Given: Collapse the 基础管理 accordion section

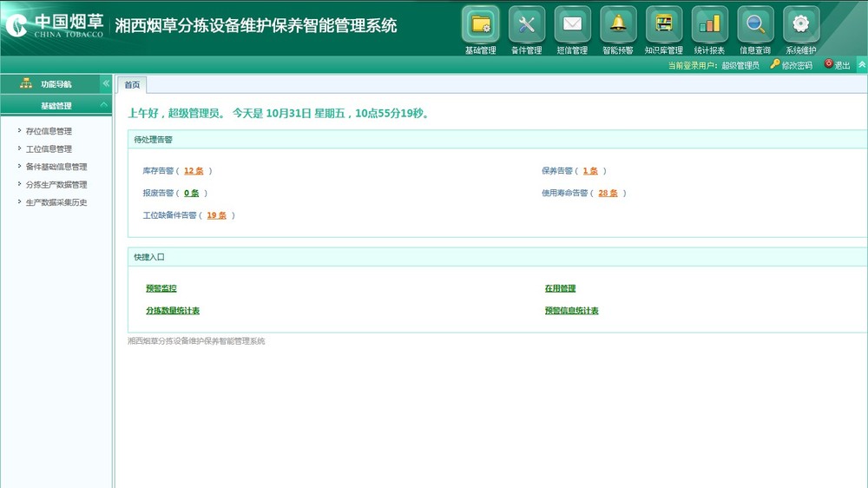Looking at the screenshot, I should 104,105.
